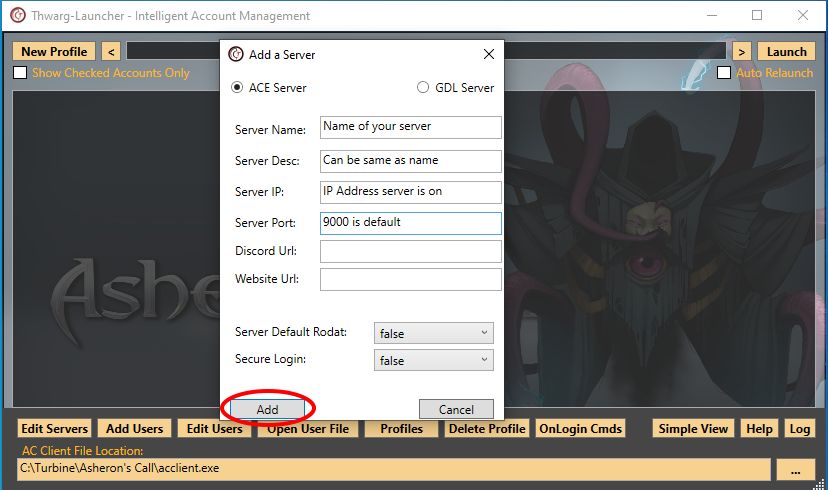Minimize the Thwarg-Launcher window

(712, 15)
